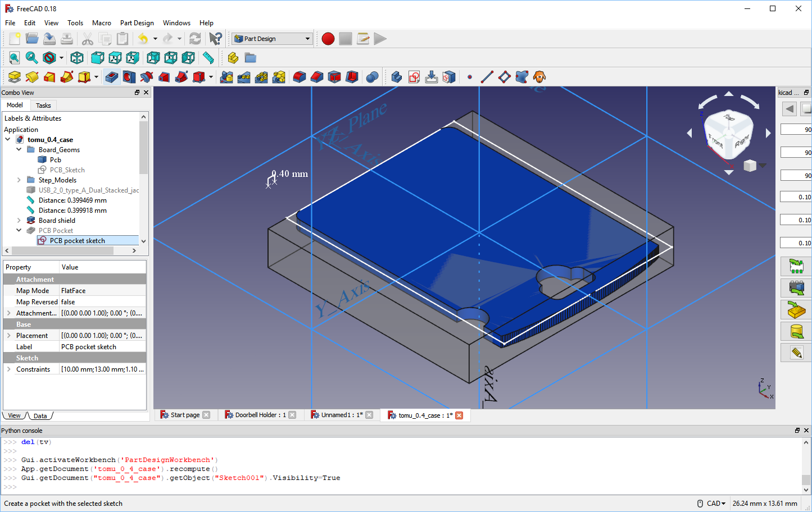Expand the Constraints property row

(x=9, y=369)
